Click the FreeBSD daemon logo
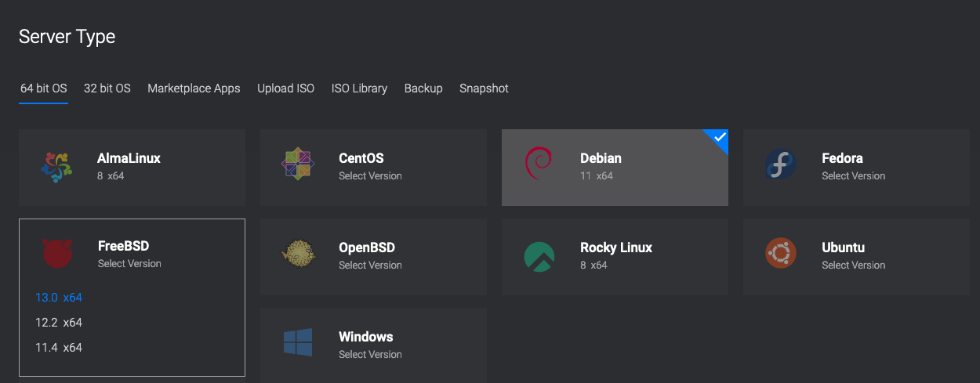 coord(56,255)
